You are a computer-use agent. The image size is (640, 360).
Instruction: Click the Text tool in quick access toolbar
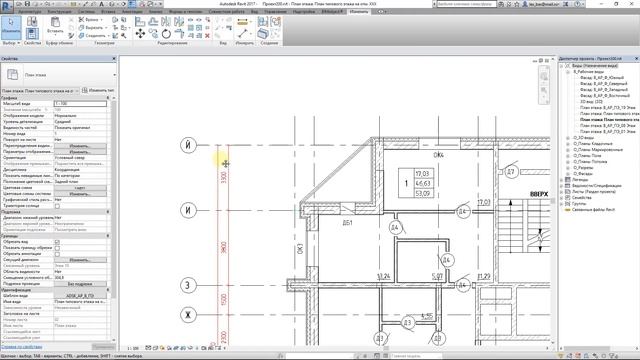coord(102,4)
